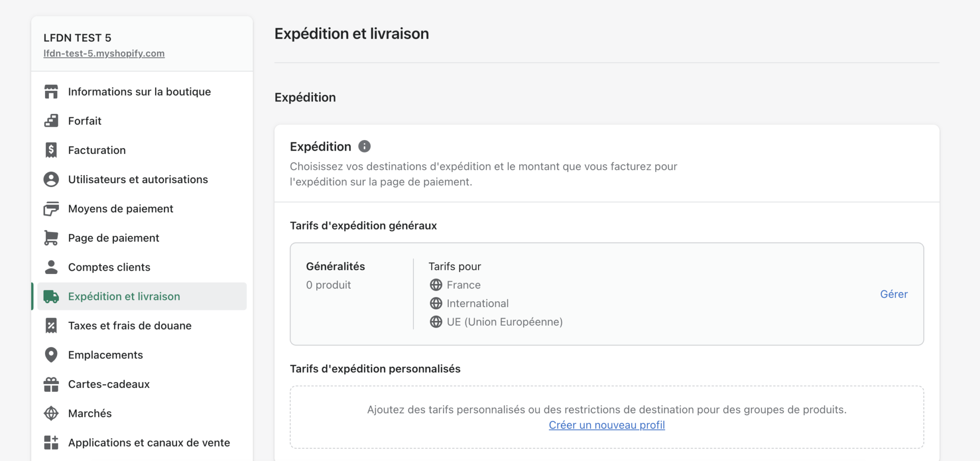Click the Applications et canaux de vente icon
This screenshot has width=980, height=461.
click(51, 442)
